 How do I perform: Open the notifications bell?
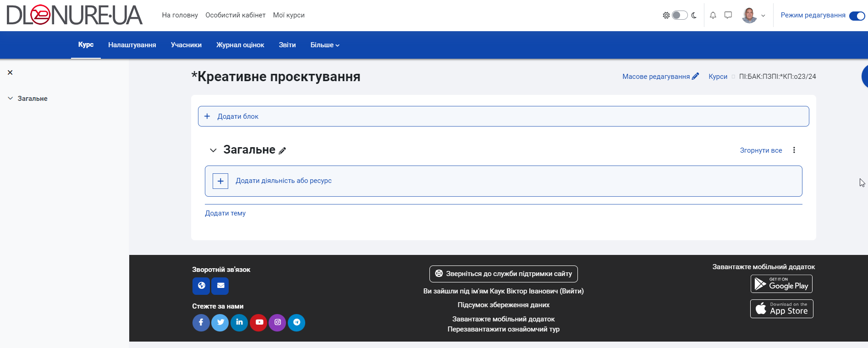[713, 15]
